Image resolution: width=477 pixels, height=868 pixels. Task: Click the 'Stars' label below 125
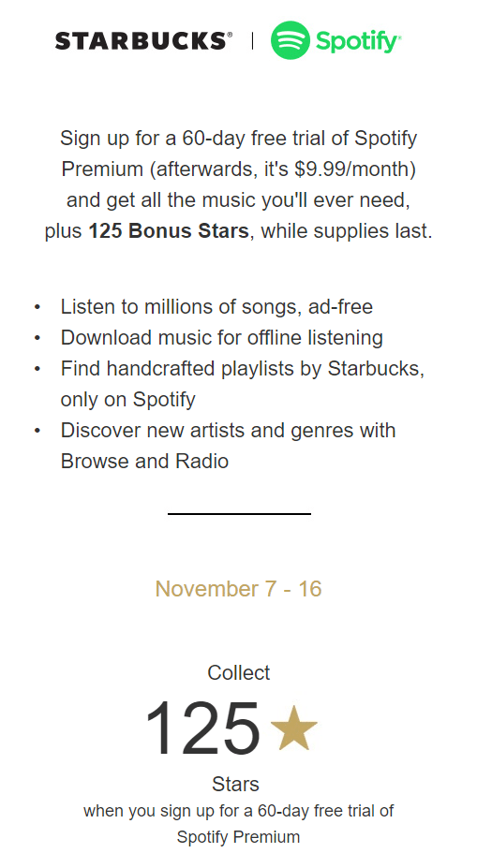[x=235, y=785]
